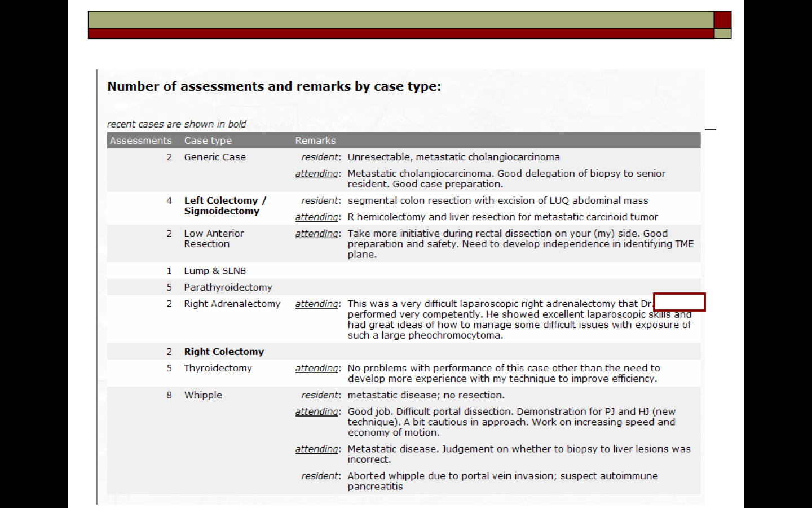Select the assessment count 2 for Generic Case
The height and width of the screenshot is (508, 812).
pyautogui.click(x=169, y=157)
